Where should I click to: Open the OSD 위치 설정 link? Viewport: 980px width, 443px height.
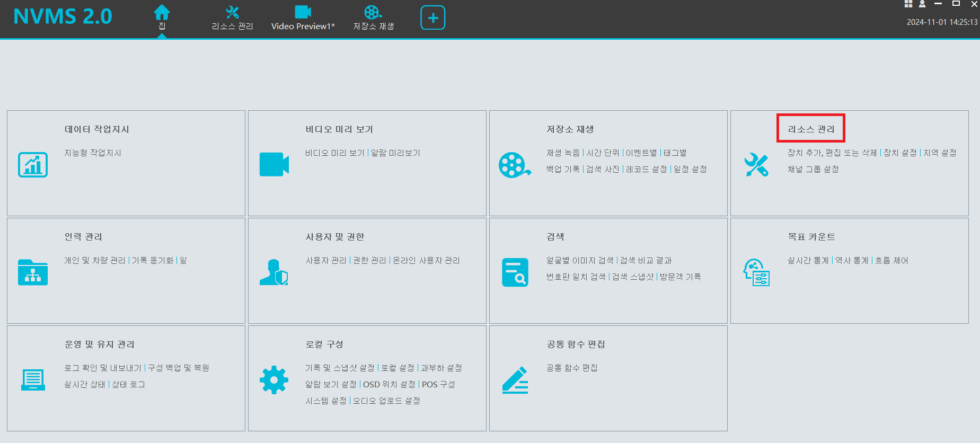(x=389, y=385)
